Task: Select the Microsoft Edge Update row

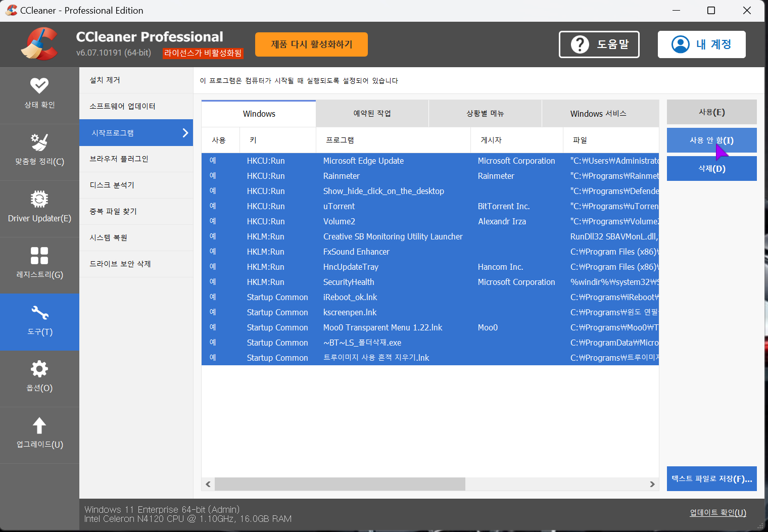Action: (x=430, y=161)
